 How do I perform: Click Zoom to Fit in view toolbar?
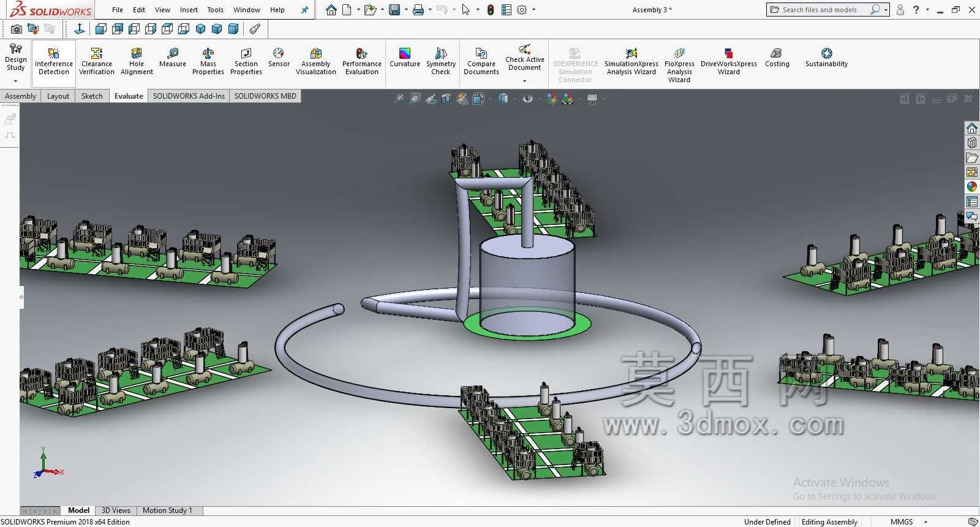(399, 99)
